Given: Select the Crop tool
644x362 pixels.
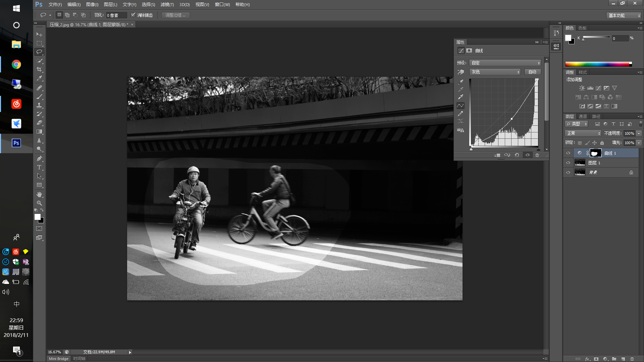Looking at the screenshot, I should (x=39, y=69).
